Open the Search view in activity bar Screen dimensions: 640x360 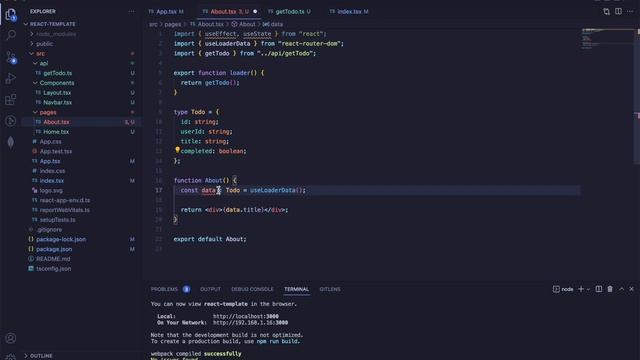11,36
